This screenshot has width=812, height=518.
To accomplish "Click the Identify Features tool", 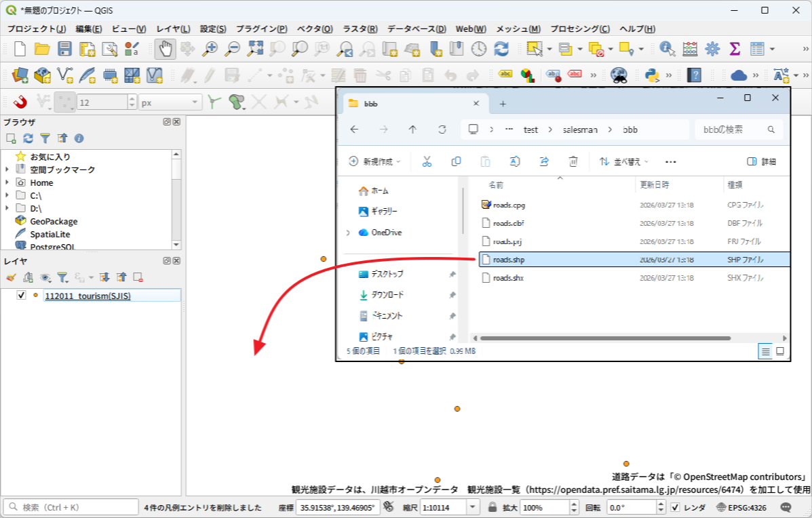I will click(667, 49).
